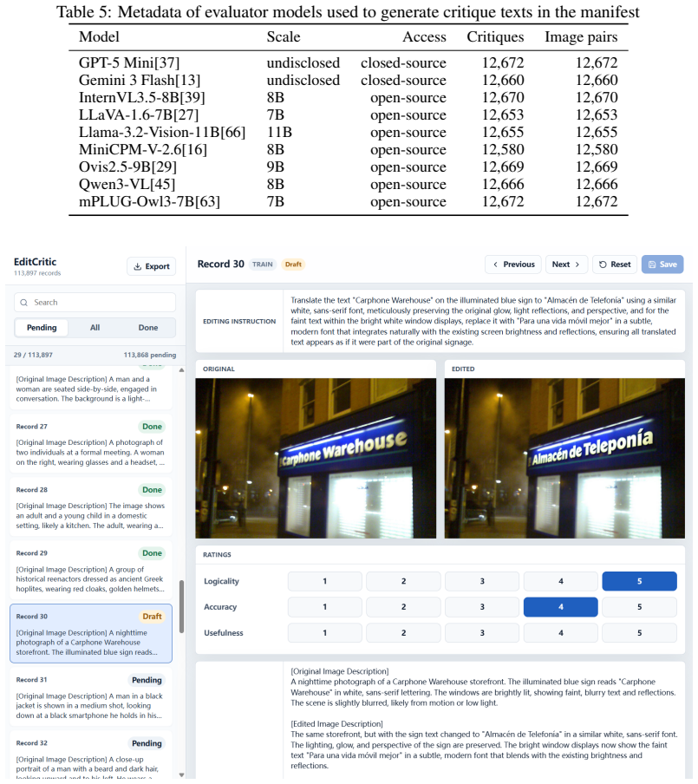This screenshot has width=698, height=784.
Task: Open Record 31 in the list
Action: [90, 697]
